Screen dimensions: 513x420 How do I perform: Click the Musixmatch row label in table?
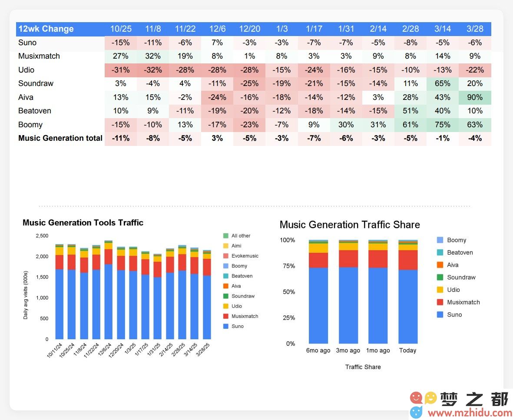[39, 56]
